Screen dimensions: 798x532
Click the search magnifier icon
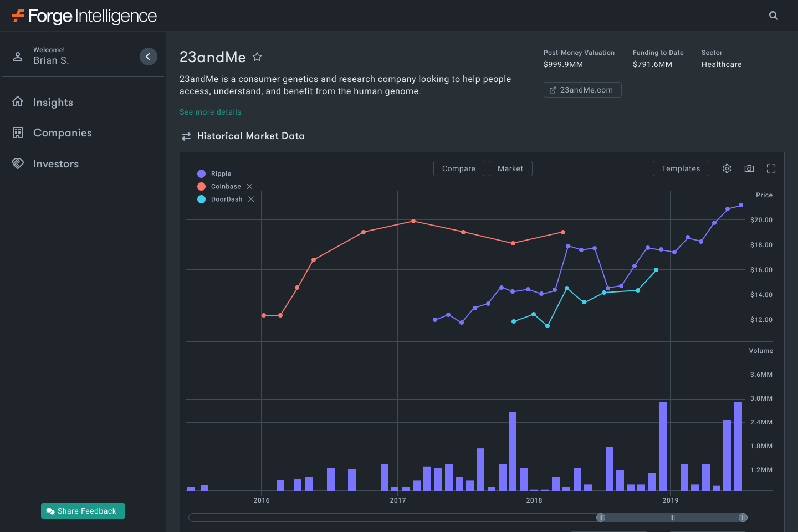coord(774,16)
